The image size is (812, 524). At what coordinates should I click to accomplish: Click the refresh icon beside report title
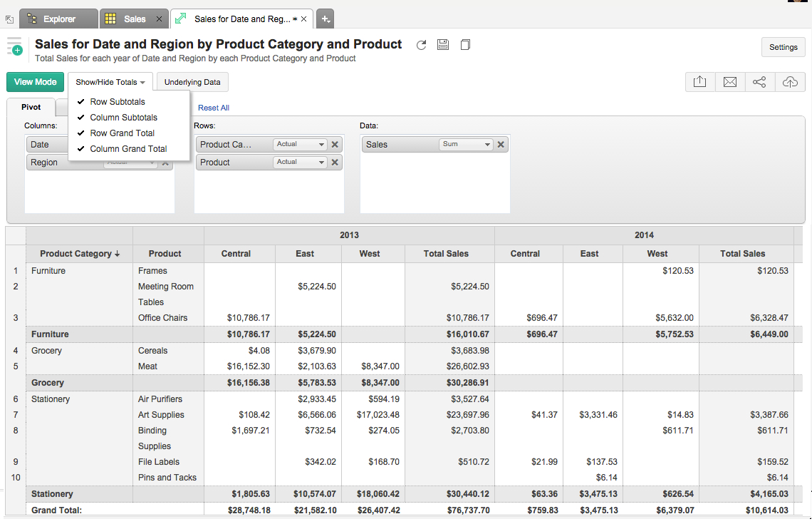(x=421, y=45)
